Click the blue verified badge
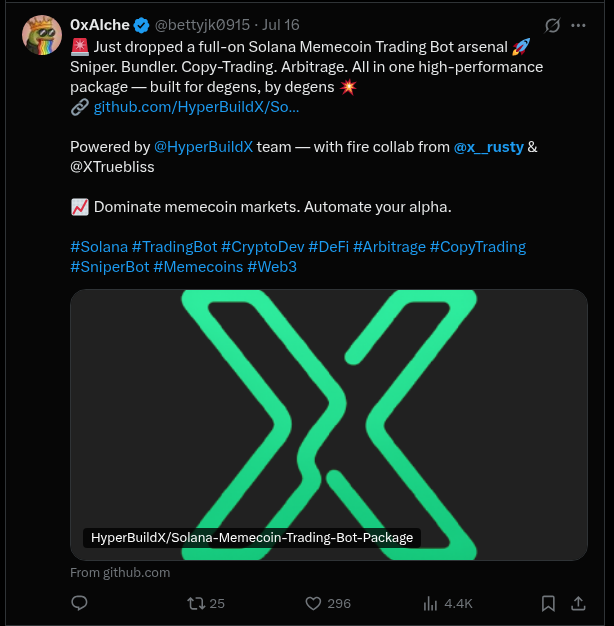Viewport: 614px width, 626px height. tap(141, 25)
